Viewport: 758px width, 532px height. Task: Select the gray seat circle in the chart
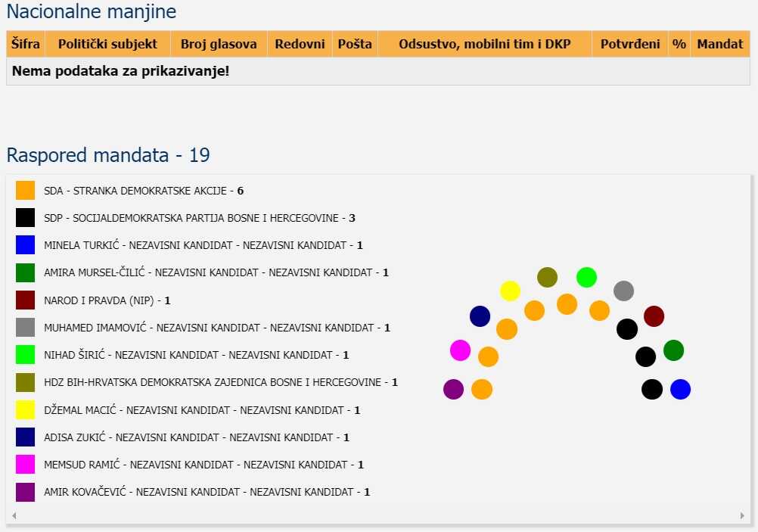click(623, 291)
